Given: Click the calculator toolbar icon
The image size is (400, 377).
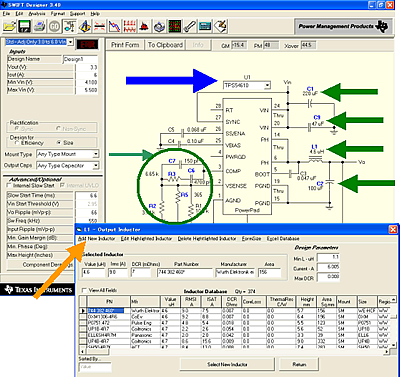Looking at the screenshot, I should [205, 26].
